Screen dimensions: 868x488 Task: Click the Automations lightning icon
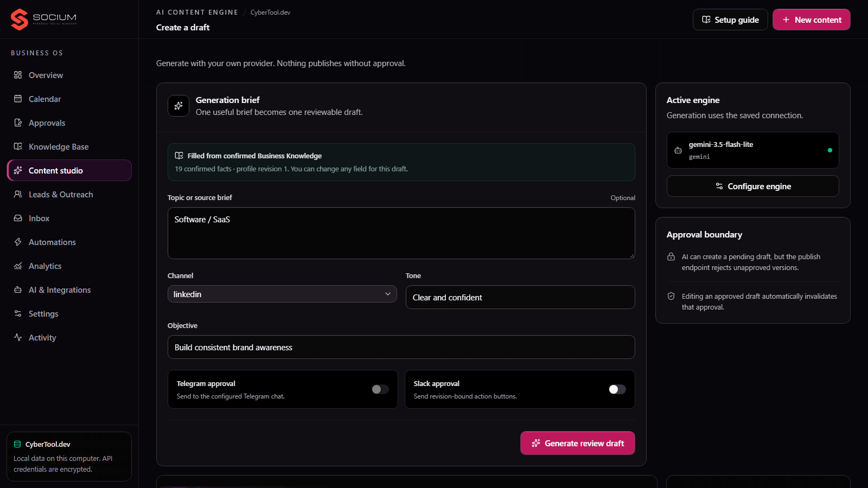(x=18, y=242)
